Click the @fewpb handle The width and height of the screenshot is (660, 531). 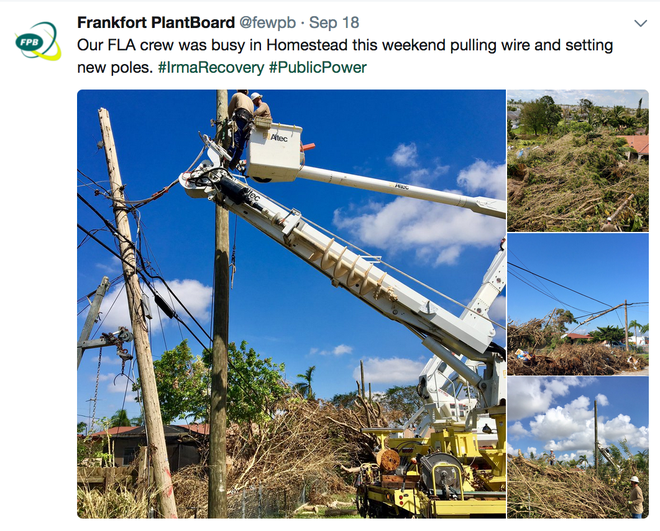[x=268, y=23]
